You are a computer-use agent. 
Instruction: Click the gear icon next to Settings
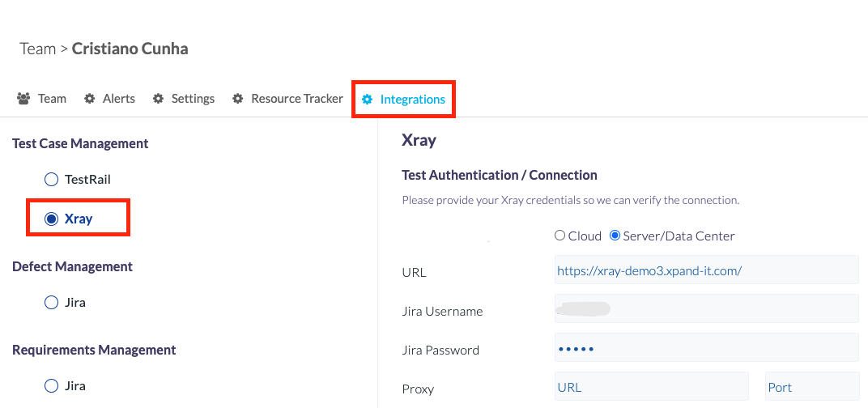159,99
